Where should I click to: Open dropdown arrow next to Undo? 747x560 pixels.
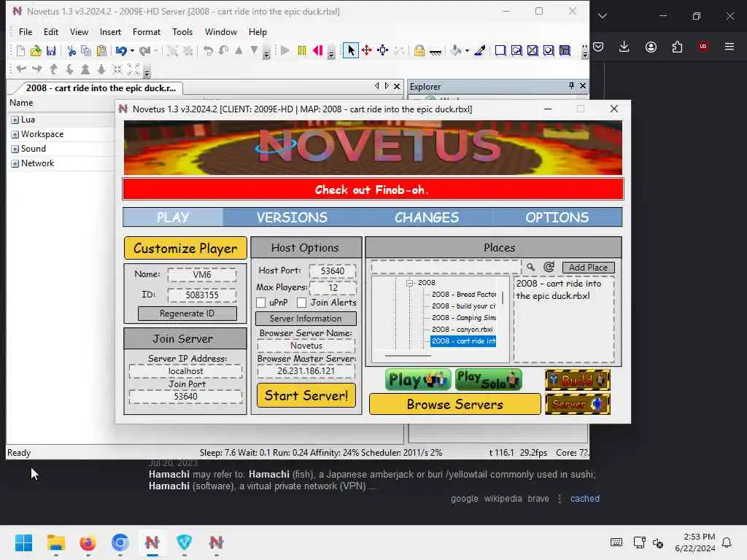point(133,51)
